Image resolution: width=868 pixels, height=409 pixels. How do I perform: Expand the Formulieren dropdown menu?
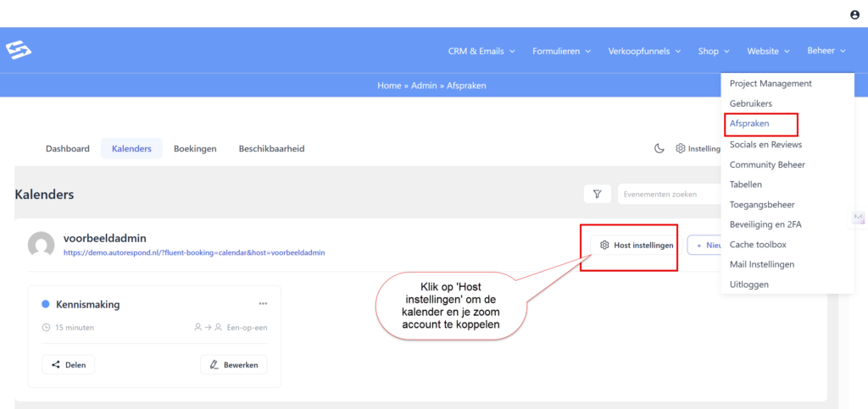point(561,51)
